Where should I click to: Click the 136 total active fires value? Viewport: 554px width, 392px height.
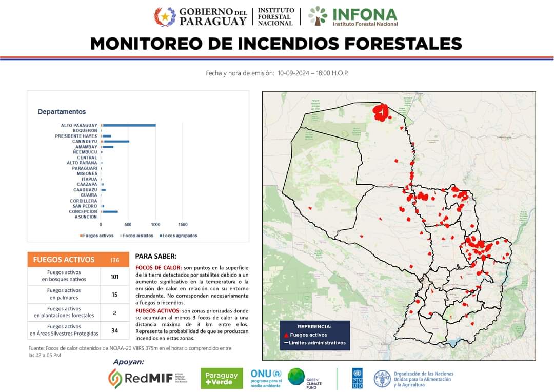coord(115,260)
